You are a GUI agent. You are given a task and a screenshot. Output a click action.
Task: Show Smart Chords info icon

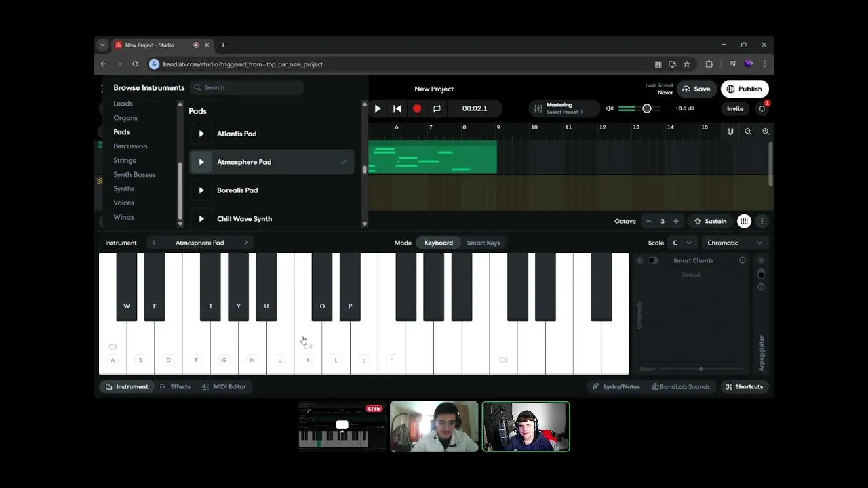(743, 260)
